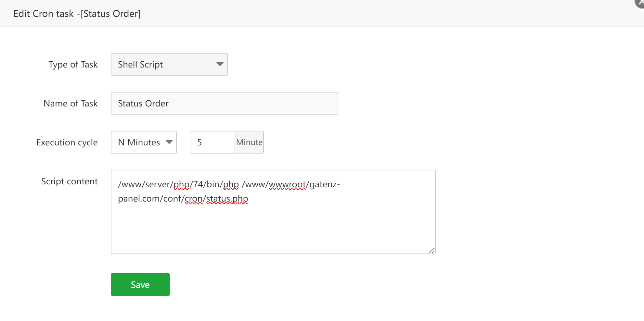
Task: Click the N Minutes dropdown arrow
Action: pos(169,142)
